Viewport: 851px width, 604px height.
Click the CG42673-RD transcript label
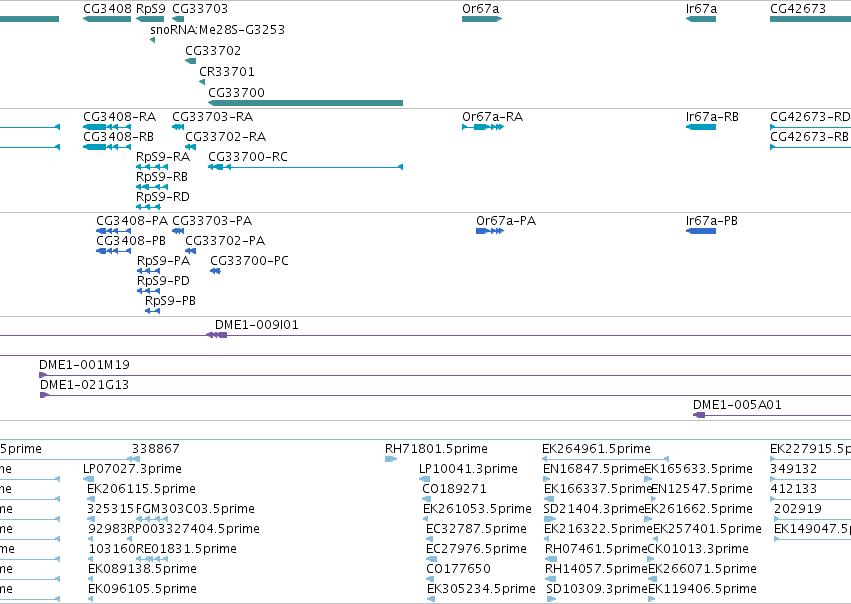[x=810, y=117]
